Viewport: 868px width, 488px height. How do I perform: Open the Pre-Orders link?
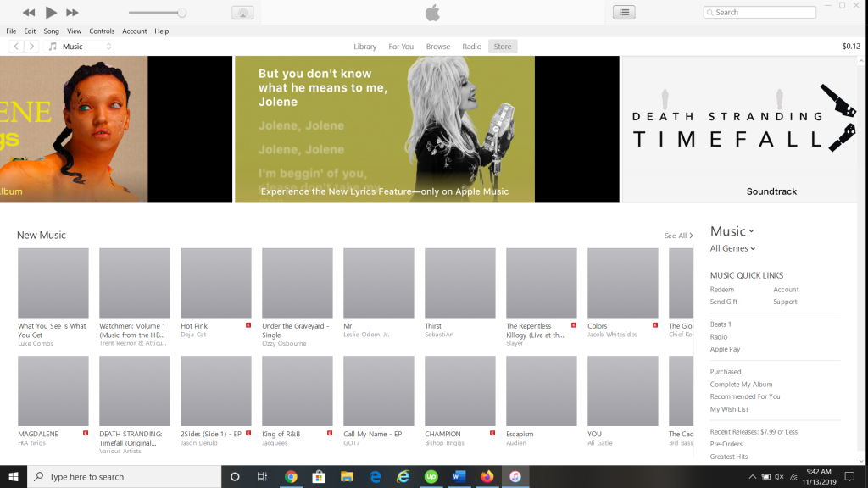click(726, 444)
